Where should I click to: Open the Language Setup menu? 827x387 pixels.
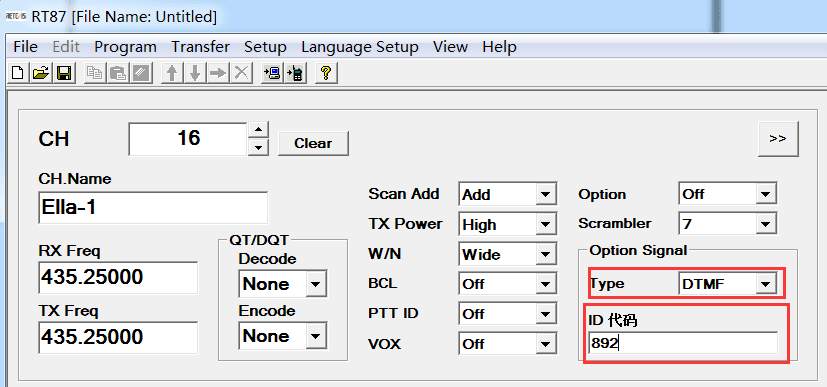(x=360, y=47)
